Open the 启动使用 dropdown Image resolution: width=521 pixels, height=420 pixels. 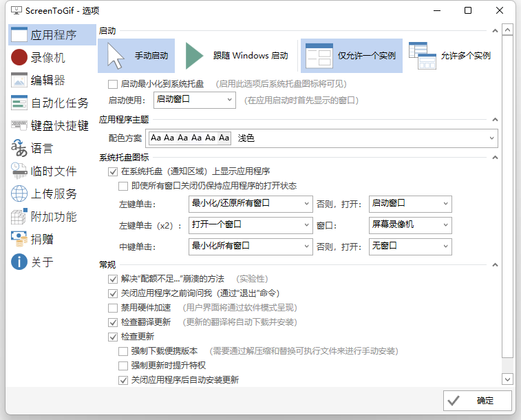[x=195, y=100]
